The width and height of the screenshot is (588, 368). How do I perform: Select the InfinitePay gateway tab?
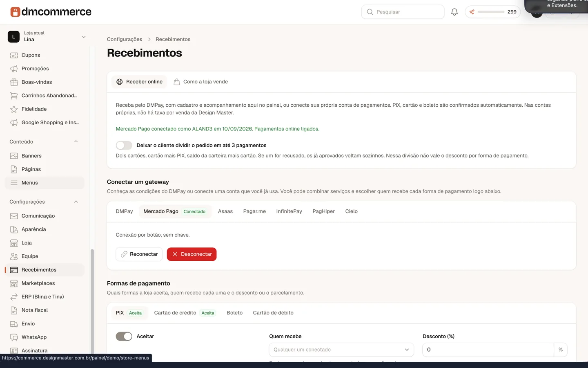(289, 211)
